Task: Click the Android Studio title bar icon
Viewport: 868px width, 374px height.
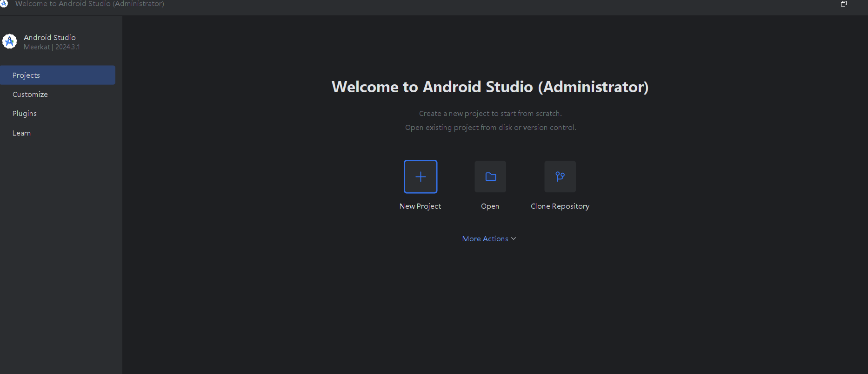Action: 4,4
